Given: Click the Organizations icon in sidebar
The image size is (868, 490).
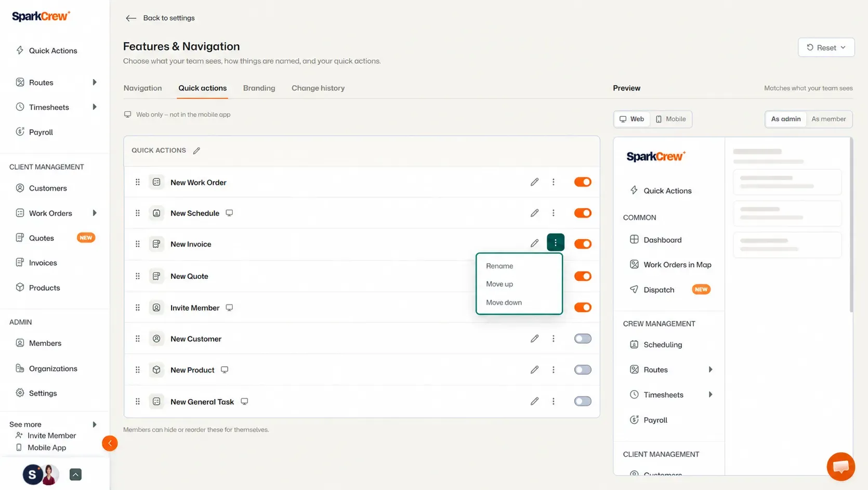Looking at the screenshot, I should pos(20,368).
